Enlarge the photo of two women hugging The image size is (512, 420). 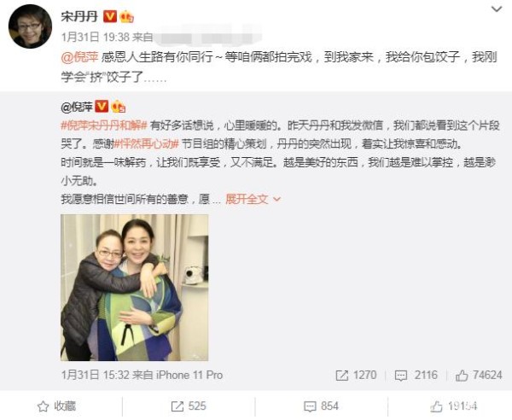click(135, 288)
